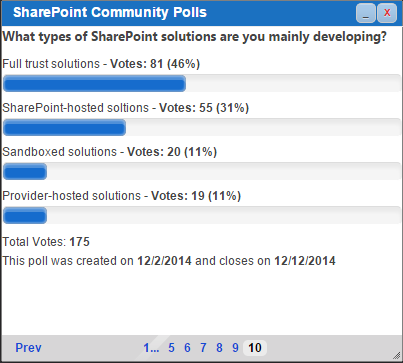Select current page 10 in pagination
Viewport: 403px width, 363px height.
(255, 348)
